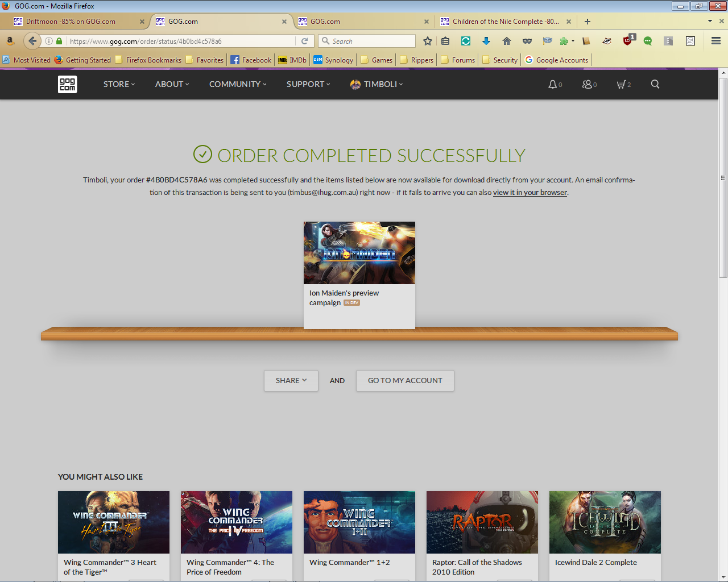The image size is (728, 582).
Task: Open the list all tabs dropdown arrow
Action: (x=710, y=21)
